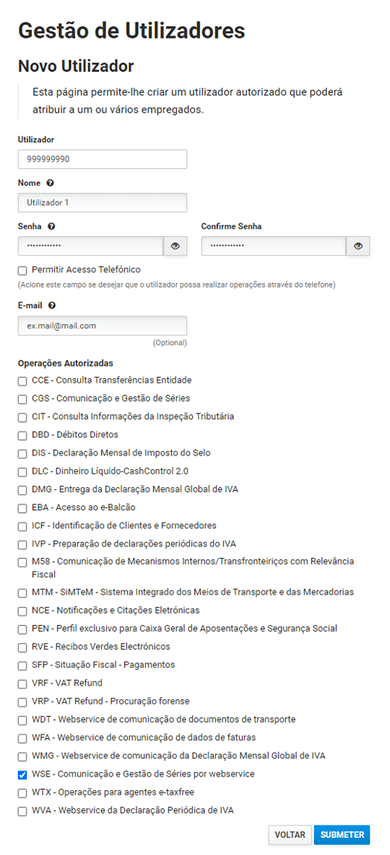Tick VRF VAT Refund checkbox
This screenshot has width=390, height=855.
[x=22, y=684]
